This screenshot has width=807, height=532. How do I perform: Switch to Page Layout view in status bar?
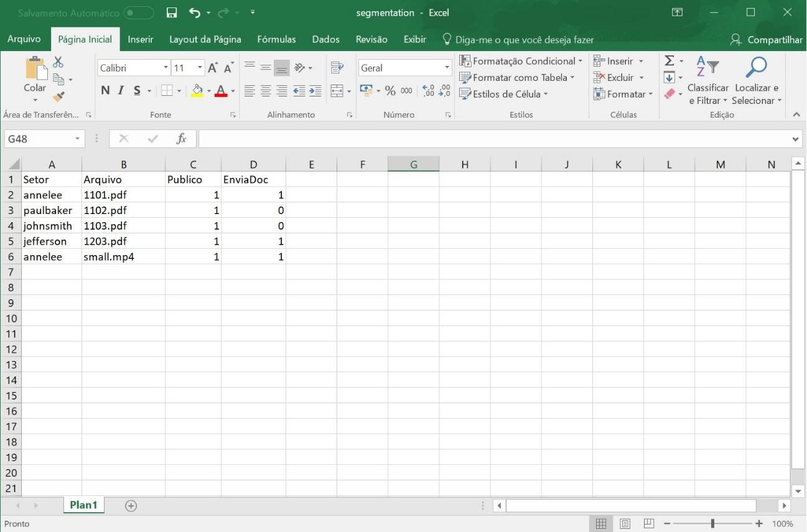click(x=624, y=524)
